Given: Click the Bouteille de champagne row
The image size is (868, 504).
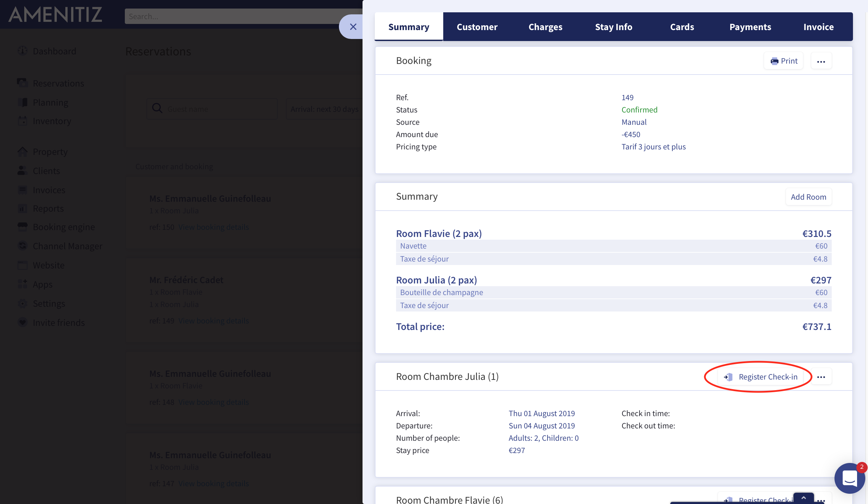Looking at the screenshot, I should pos(614,292).
